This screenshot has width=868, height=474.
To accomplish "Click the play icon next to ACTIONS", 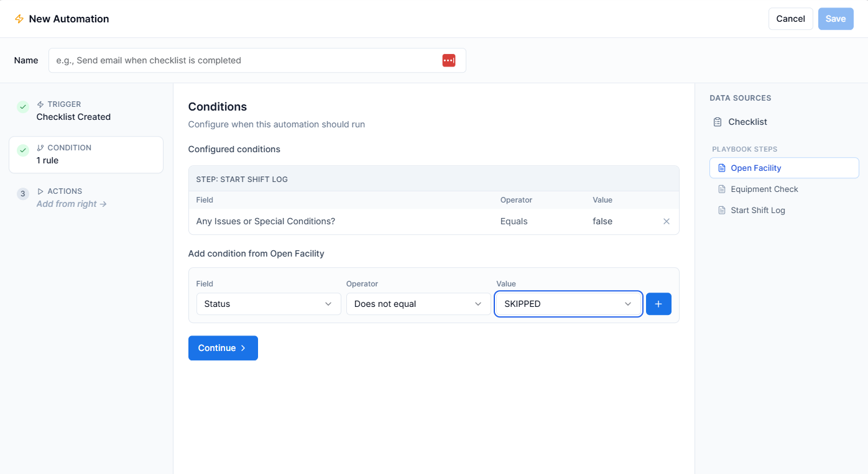I will pyautogui.click(x=40, y=191).
